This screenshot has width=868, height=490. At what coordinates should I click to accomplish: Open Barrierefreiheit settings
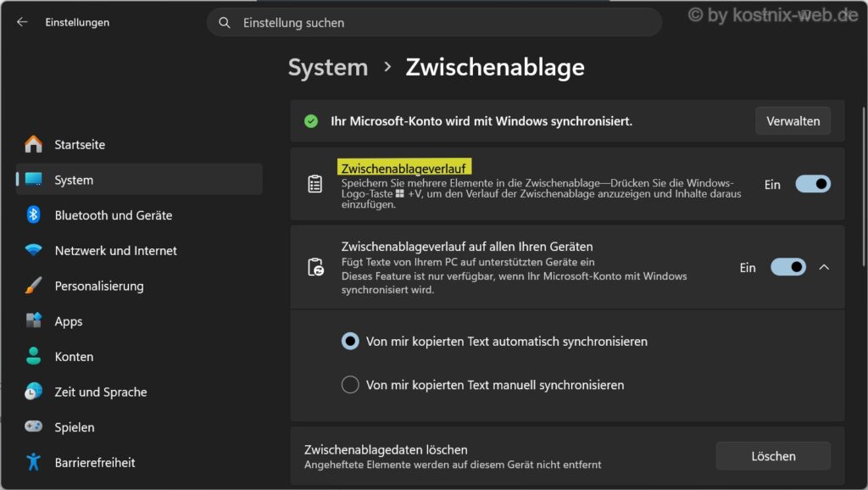139,462
